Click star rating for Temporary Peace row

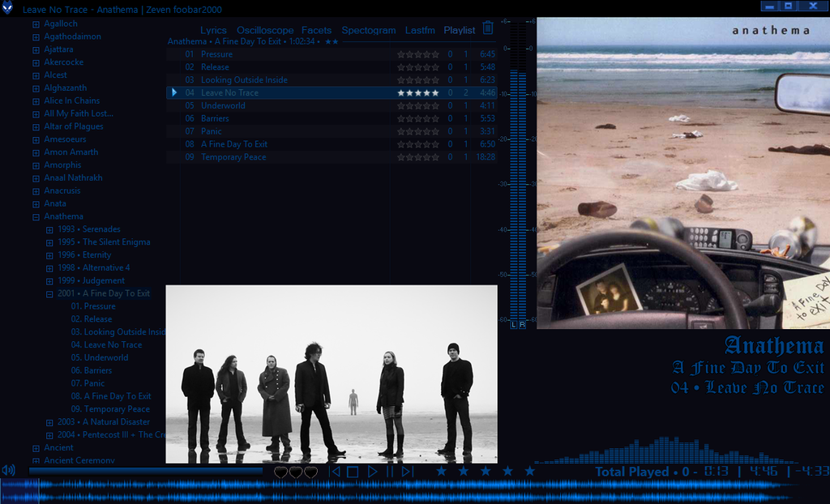pyautogui.click(x=418, y=157)
